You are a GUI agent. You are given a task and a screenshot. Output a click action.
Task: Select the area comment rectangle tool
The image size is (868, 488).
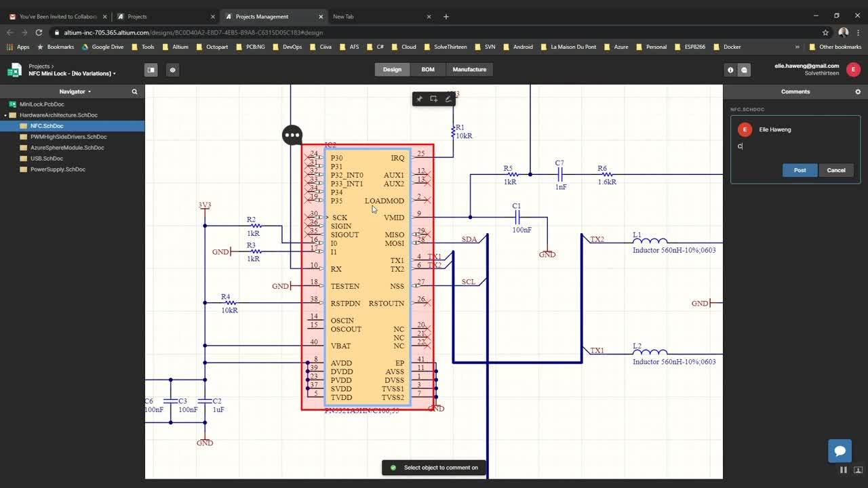[x=433, y=99]
